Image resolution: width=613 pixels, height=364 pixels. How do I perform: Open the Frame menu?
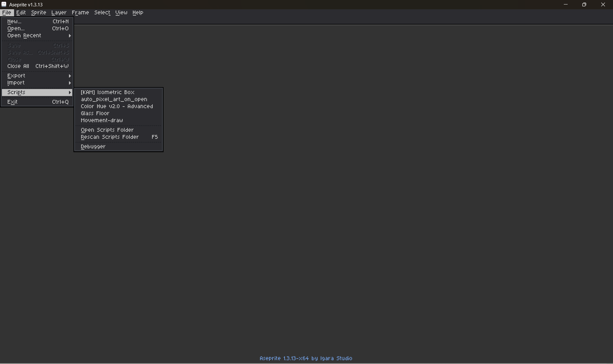[x=80, y=12]
